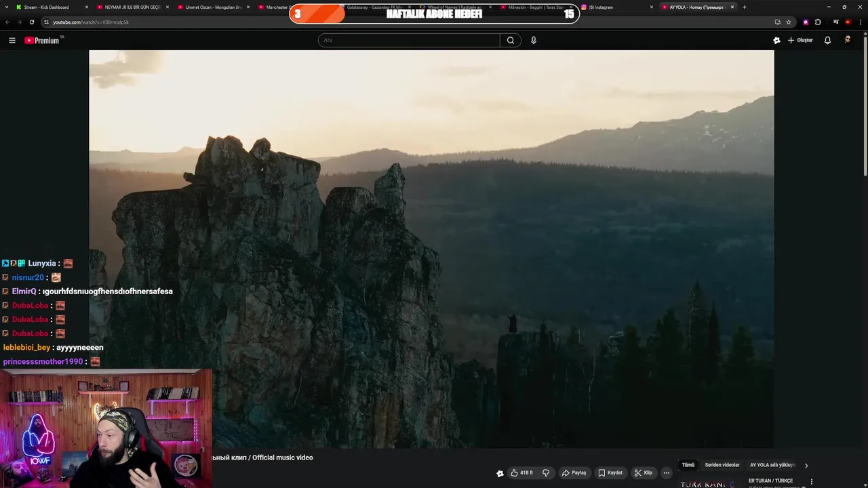Click chat username ElmirQ
Viewport: 868px width, 488px height.
[x=24, y=291]
